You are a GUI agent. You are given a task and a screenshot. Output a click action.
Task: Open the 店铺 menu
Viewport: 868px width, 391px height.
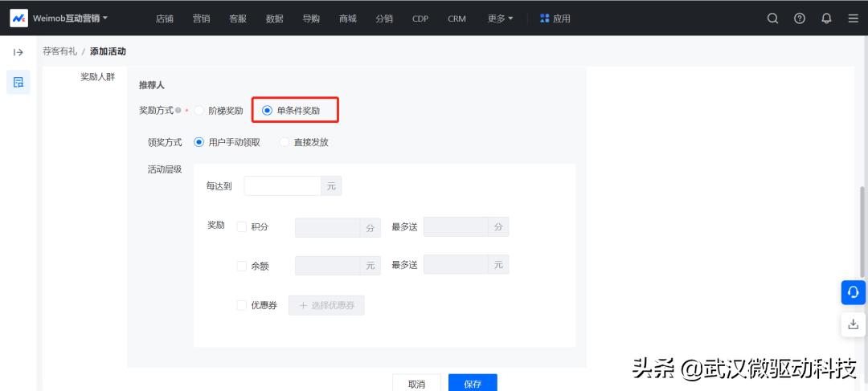click(165, 18)
